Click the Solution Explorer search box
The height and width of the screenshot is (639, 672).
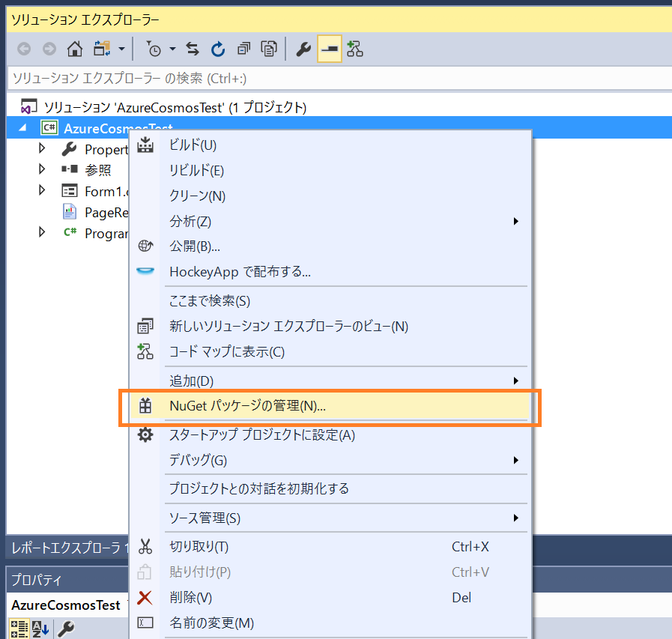point(339,79)
